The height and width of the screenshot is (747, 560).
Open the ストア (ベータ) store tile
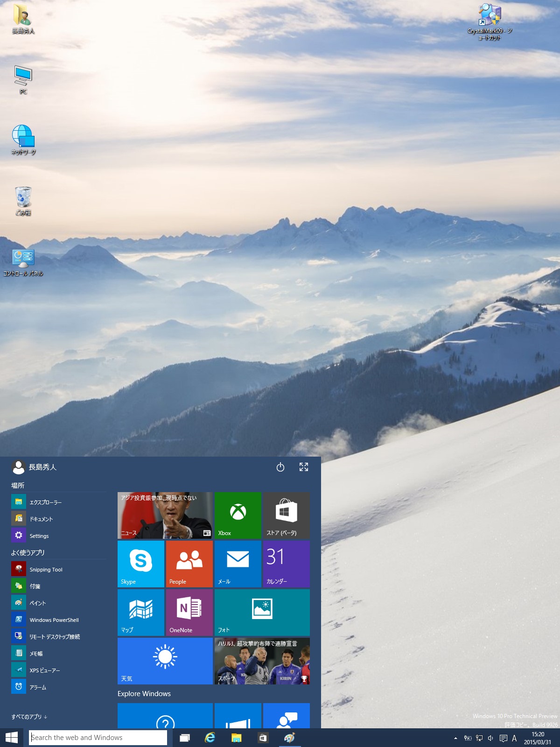pyautogui.click(x=286, y=515)
